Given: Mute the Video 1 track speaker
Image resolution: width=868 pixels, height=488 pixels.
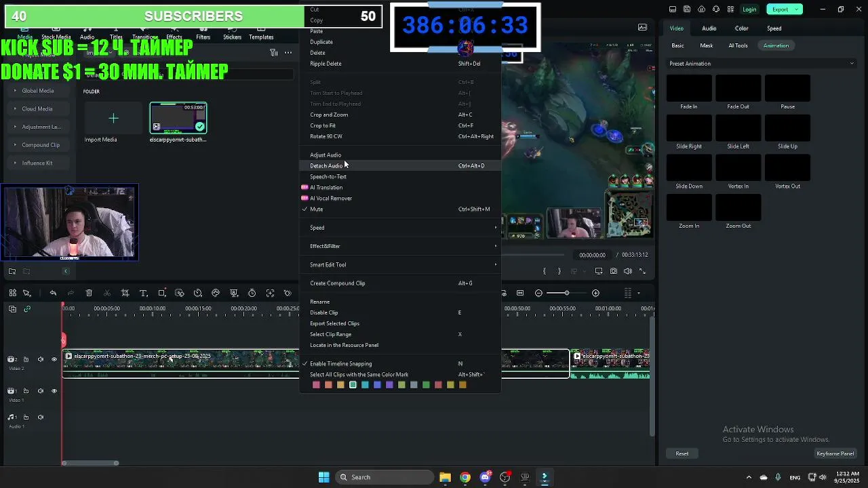Looking at the screenshot, I should [x=40, y=391].
